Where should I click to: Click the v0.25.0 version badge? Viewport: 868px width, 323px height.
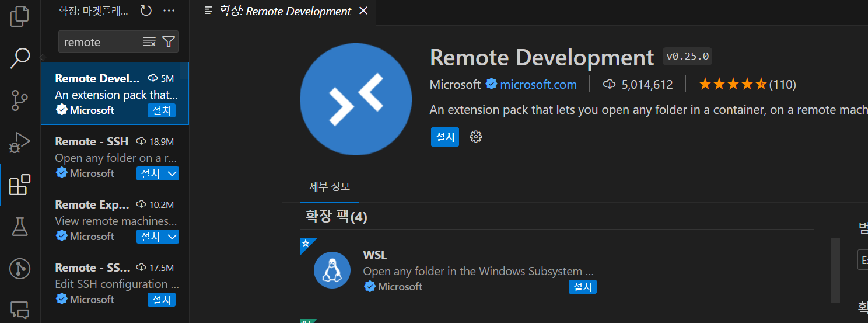tap(687, 57)
